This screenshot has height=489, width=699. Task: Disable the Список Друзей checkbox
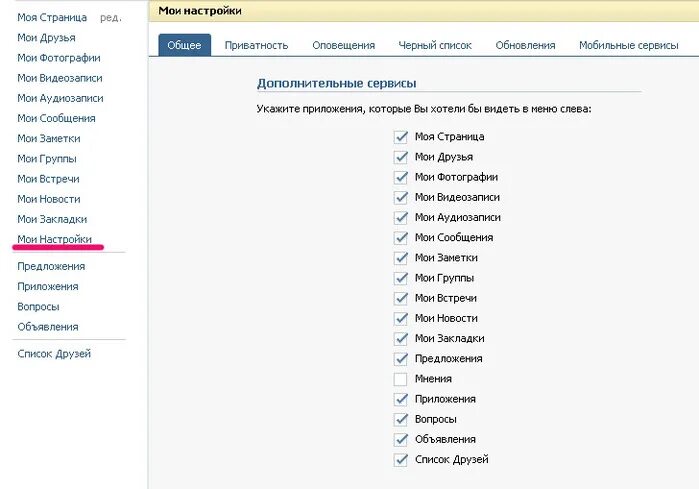[400, 460]
